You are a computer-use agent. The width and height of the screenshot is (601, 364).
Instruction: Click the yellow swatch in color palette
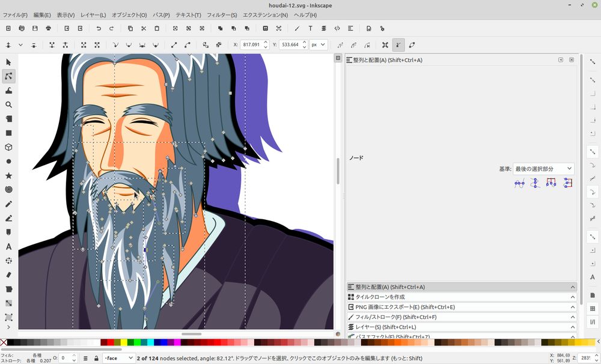(124, 342)
